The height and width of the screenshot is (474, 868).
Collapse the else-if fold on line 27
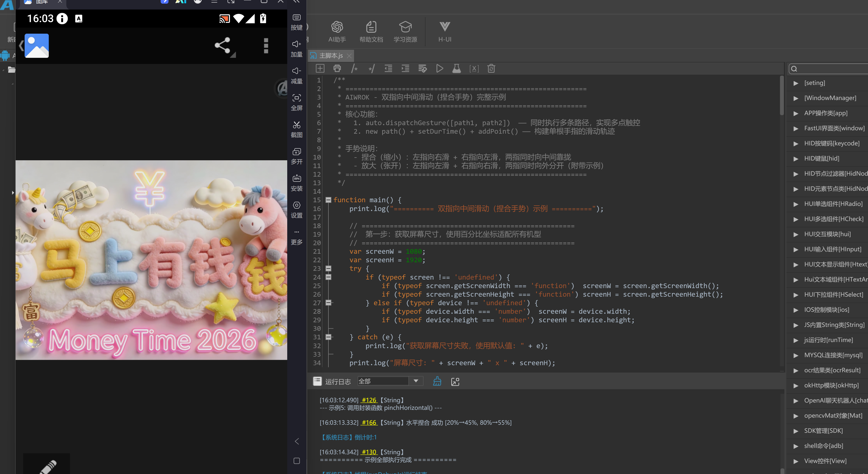click(328, 303)
